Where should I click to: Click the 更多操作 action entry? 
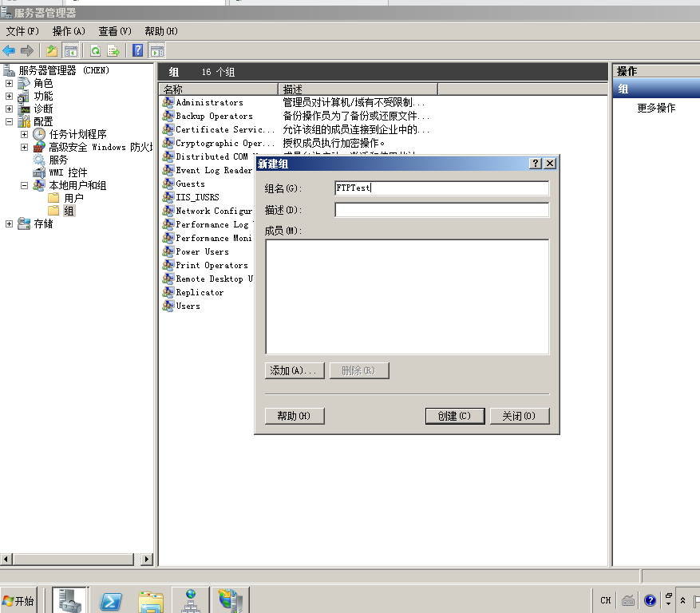[x=656, y=108]
